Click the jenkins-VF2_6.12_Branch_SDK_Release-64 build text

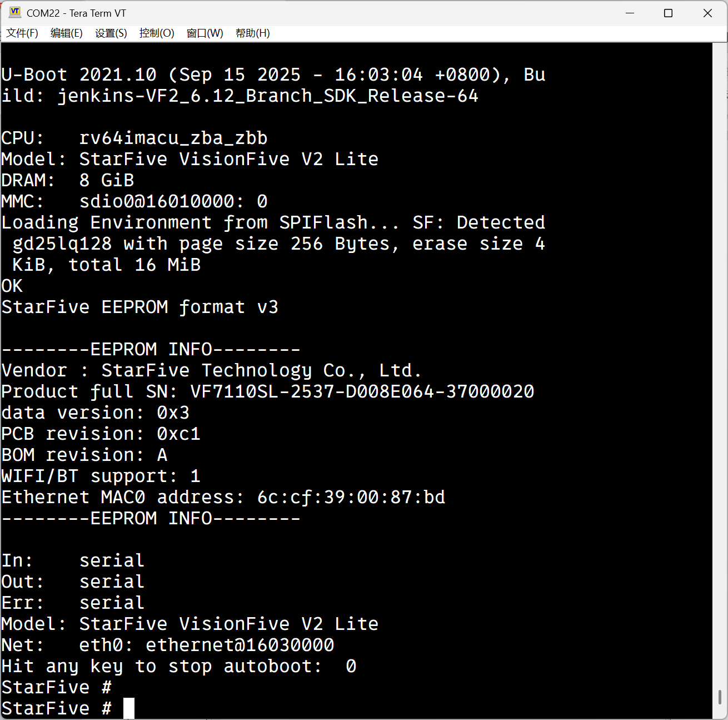pyautogui.click(x=267, y=96)
